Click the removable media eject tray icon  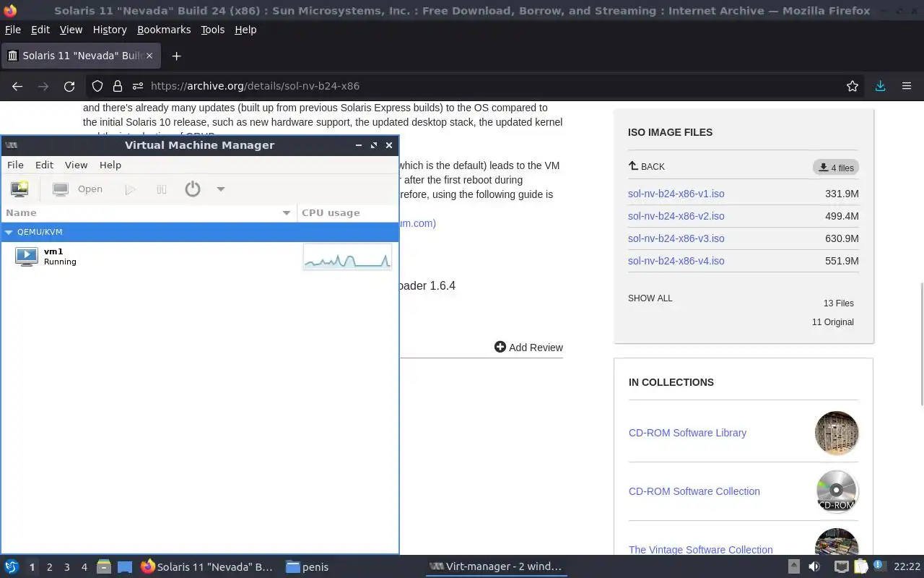tap(793, 567)
